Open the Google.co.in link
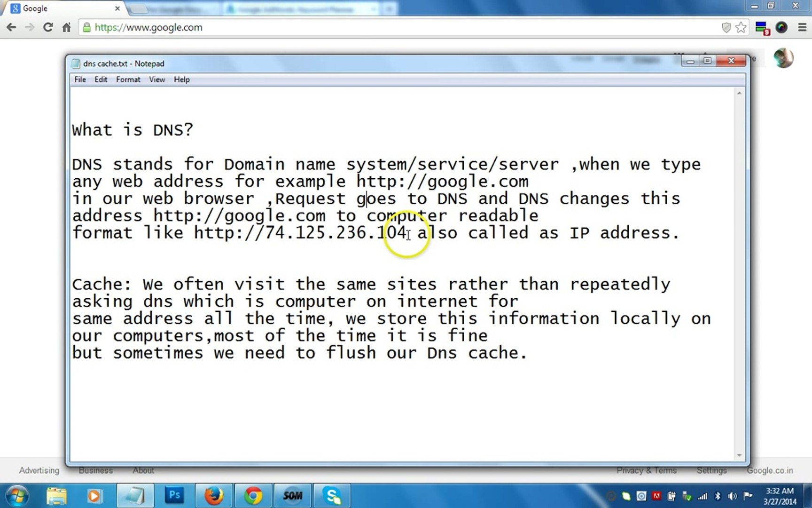The height and width of the screenshot is (508, 812). click(770, 470)
